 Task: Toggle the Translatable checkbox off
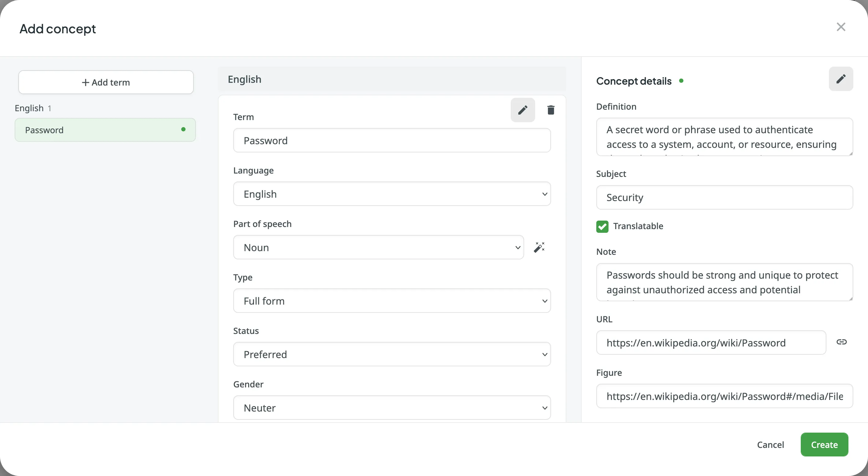[602, 226]
